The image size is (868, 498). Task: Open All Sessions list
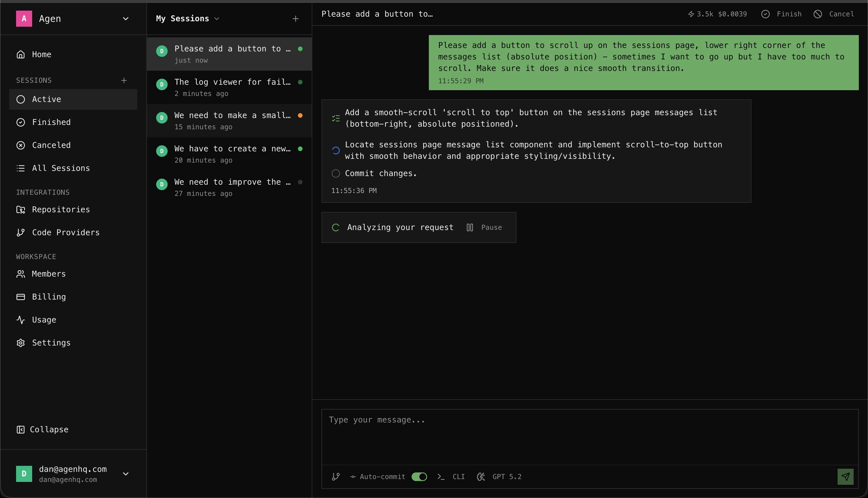pos(61,168)
